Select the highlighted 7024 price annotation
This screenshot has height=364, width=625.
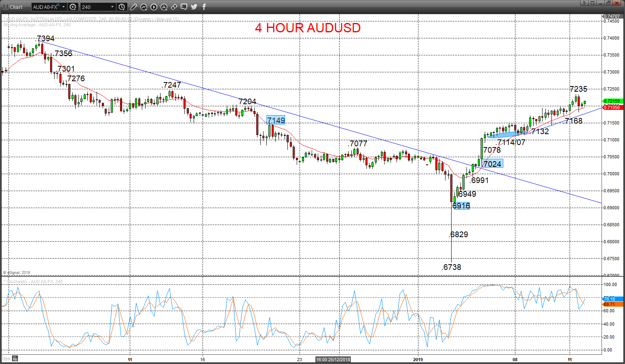pyautogui.click(x=492, y=164)
